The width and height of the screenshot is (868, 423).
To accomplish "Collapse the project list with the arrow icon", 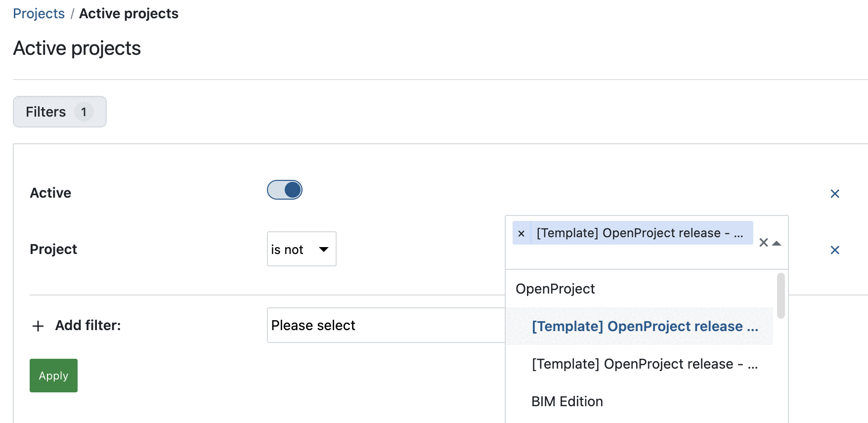I will 776,243.
